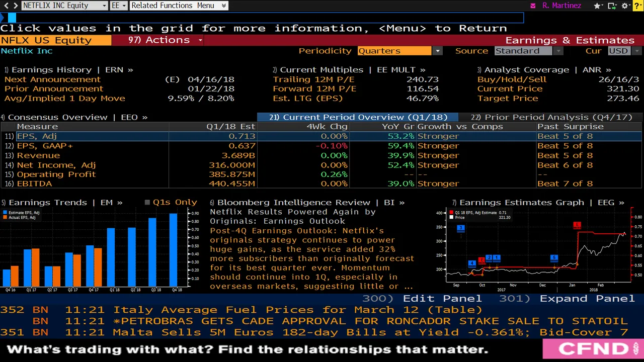Open the 97) Actions menu
This screenshot has width=644, height=362.
157,40
